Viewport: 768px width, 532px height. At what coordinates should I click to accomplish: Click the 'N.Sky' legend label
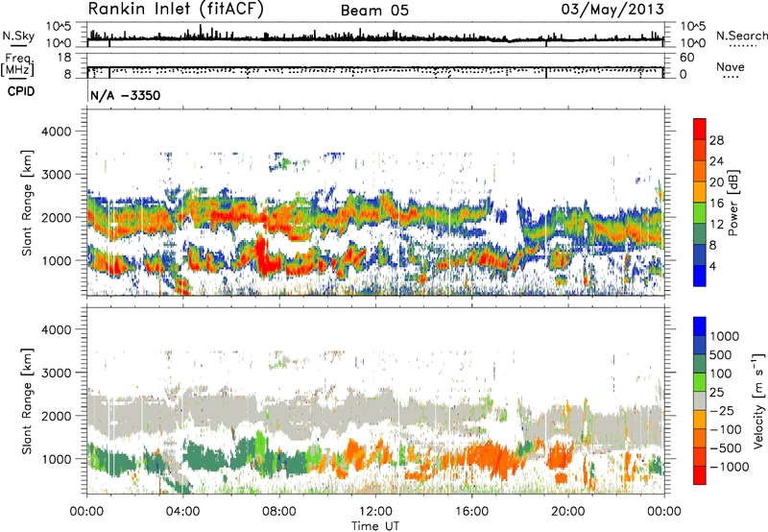click(x=18, y=36)
